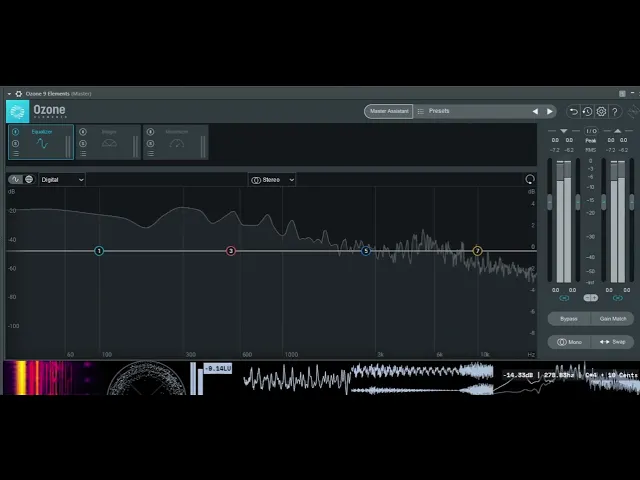
Task: Open the Presets browser
Action: coord(471,111)
